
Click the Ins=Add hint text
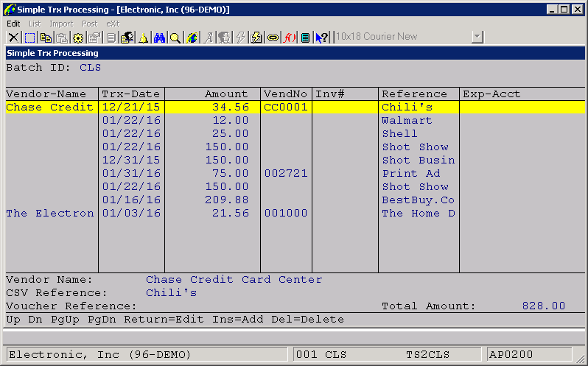point(238,320)
